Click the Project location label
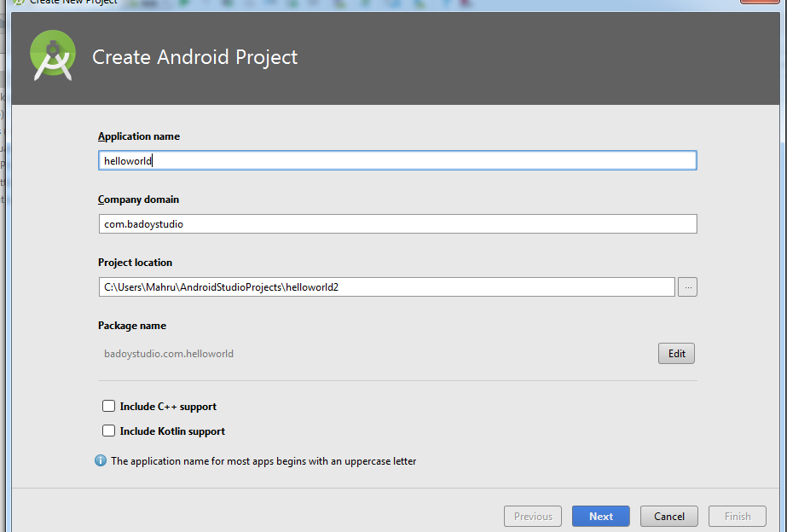The image size is (787, 532). pyautogui.click(x=135, y=263)
